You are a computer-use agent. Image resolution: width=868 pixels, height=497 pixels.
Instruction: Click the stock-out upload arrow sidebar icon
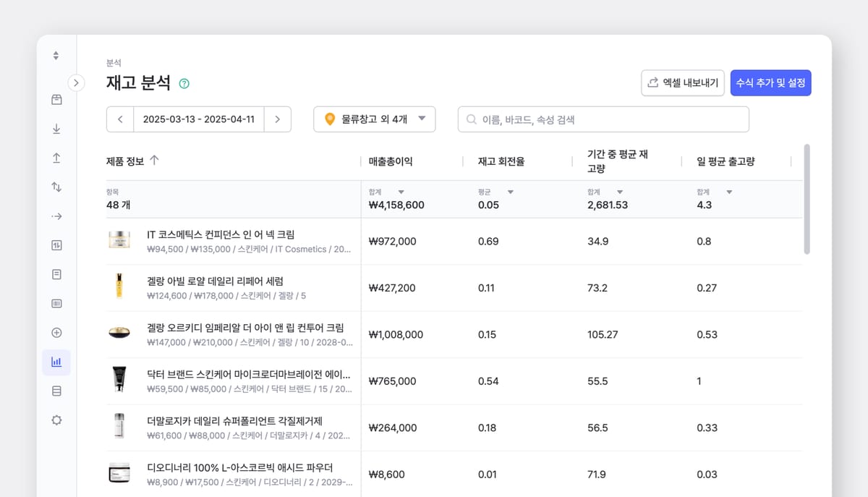(56, 158)
